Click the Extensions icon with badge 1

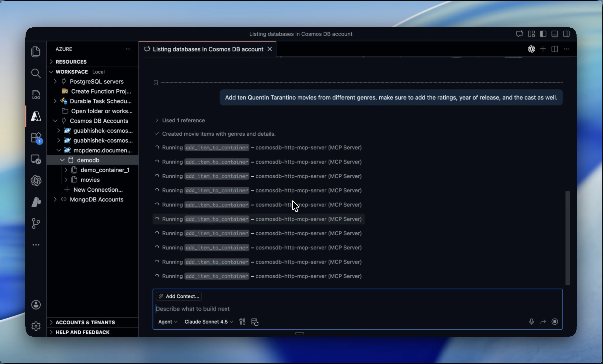(36, 138)
